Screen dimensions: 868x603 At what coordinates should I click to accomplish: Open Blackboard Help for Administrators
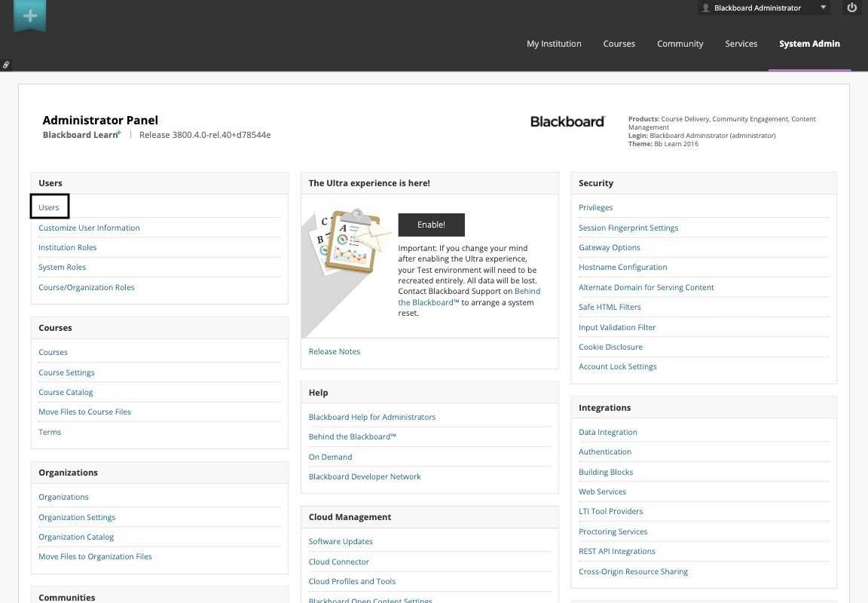372,417
